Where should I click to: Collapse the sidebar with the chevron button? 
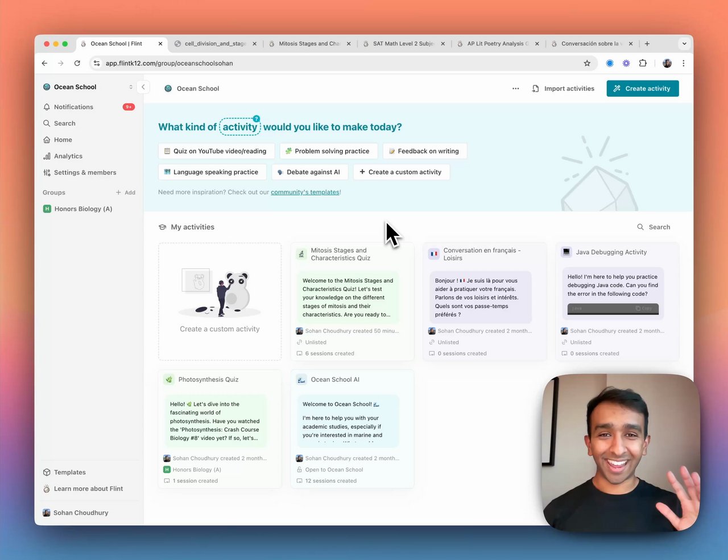[143, 87]
